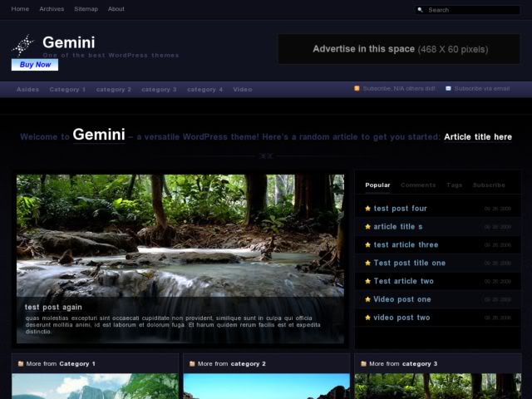The height and width of the screenshot is (399, 532).
Task: Click the star beside test post four
Action: pos(367,209)
